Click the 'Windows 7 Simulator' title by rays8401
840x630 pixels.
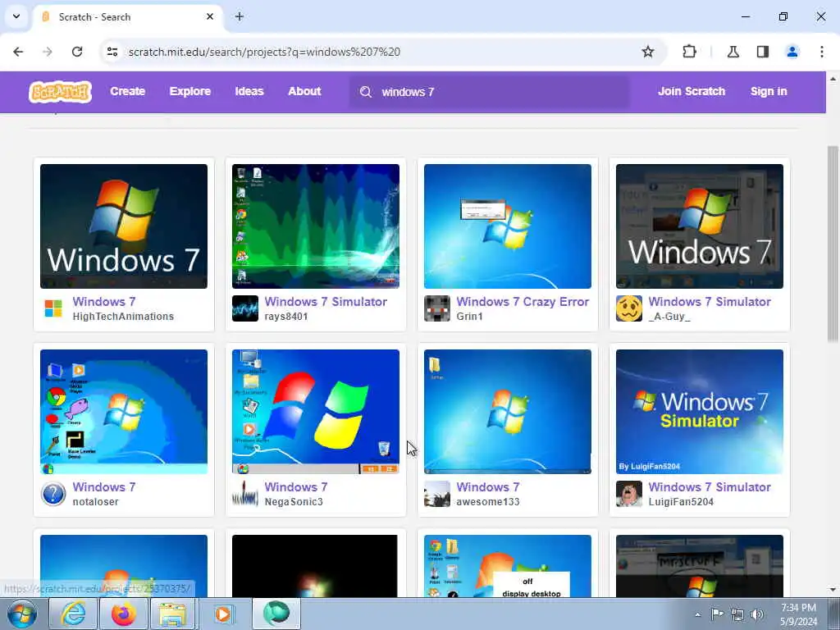click(325, 302)
